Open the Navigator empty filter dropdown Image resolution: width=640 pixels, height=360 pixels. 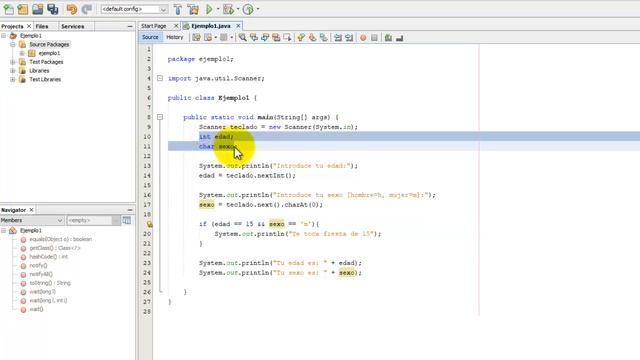pyautogui.click(x=93, y=220)
